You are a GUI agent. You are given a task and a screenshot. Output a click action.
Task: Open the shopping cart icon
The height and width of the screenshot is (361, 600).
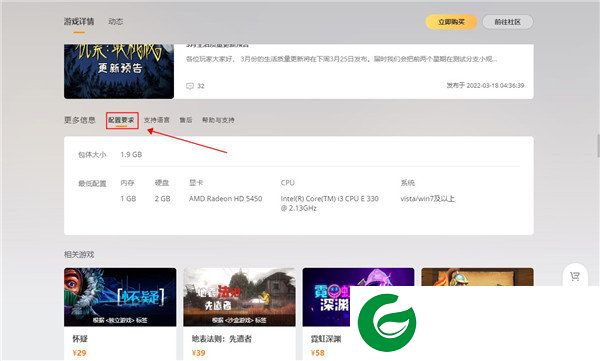pos(575,276)
